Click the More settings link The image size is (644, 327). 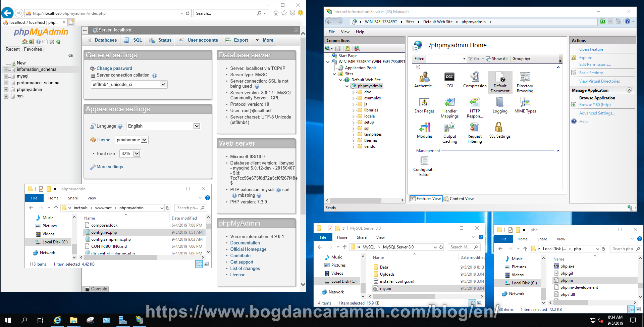[110, 167]
